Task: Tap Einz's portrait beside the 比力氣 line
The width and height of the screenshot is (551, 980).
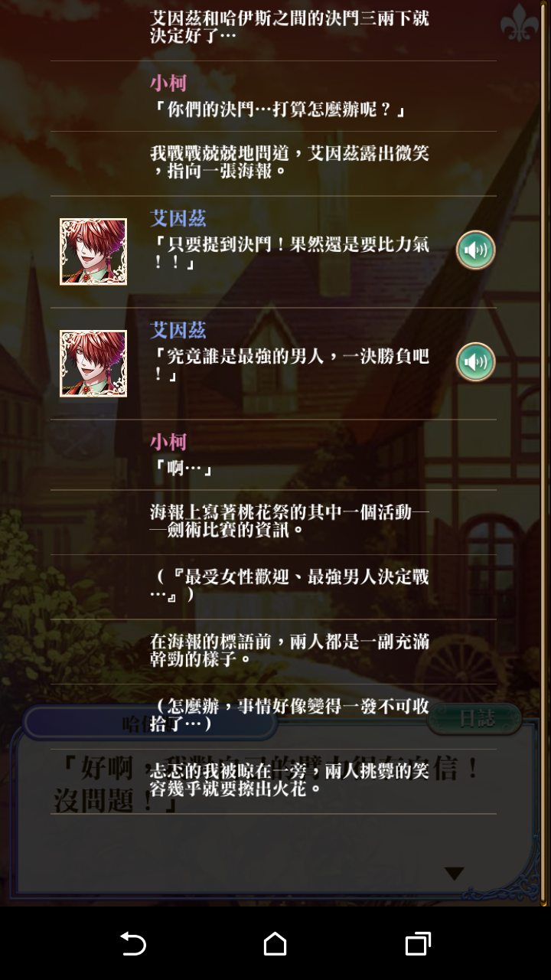Action: click(93, 252)
